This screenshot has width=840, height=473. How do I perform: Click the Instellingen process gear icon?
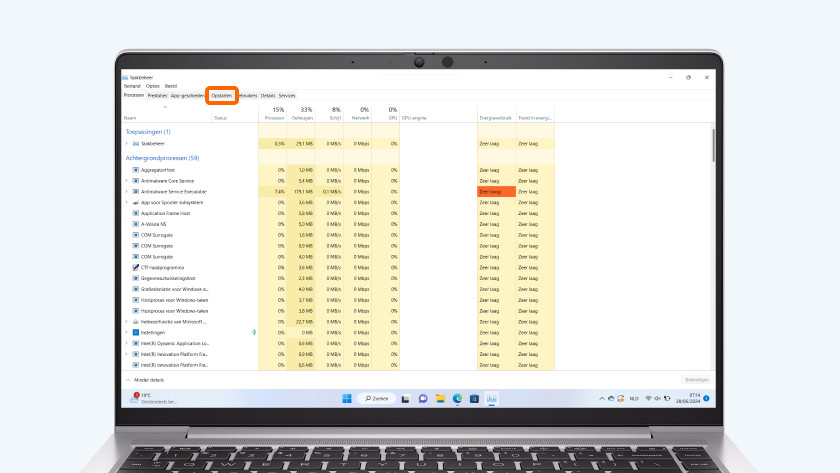point(135,333)
